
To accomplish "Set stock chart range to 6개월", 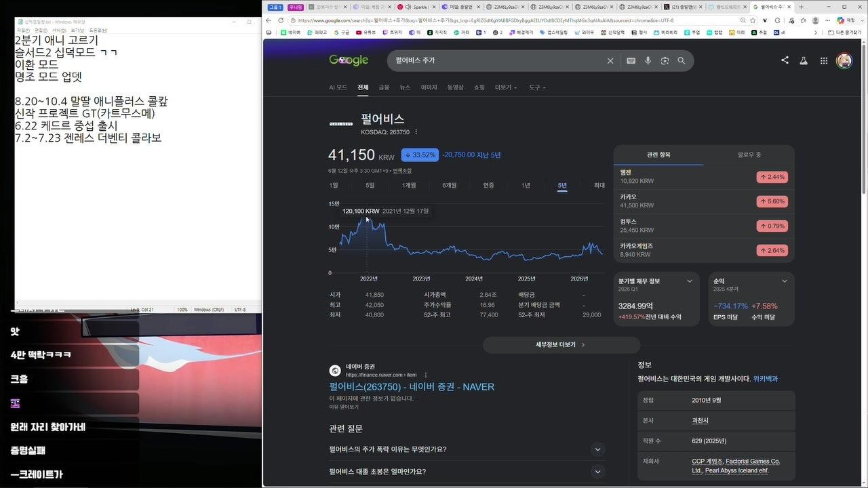I will [x=449, y=185].
